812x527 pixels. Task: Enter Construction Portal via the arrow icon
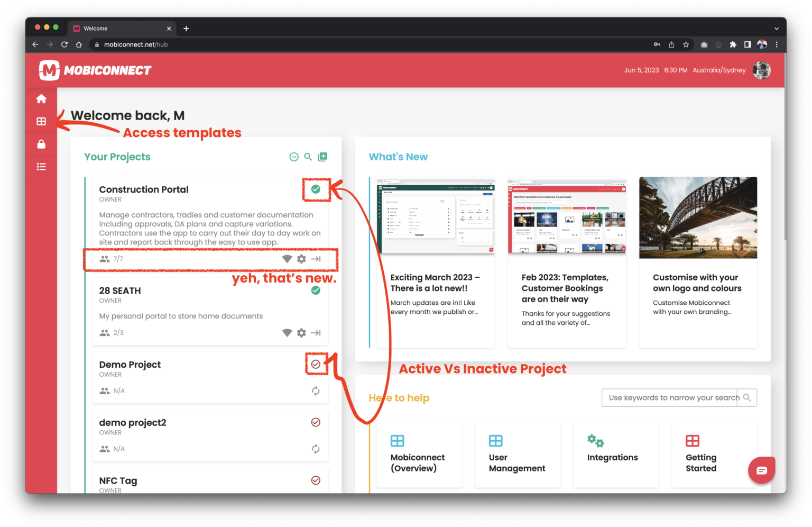click(x=316, y=259)
